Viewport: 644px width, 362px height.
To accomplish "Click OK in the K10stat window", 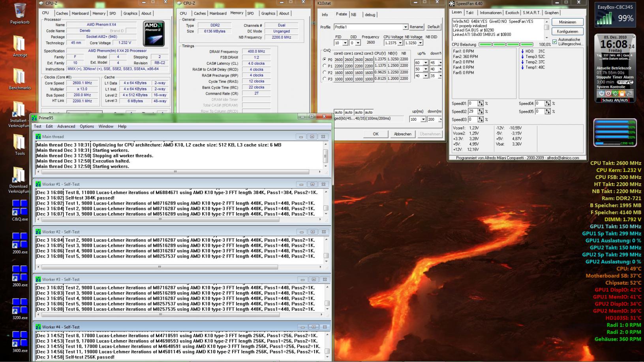I will tap(376, 134).
